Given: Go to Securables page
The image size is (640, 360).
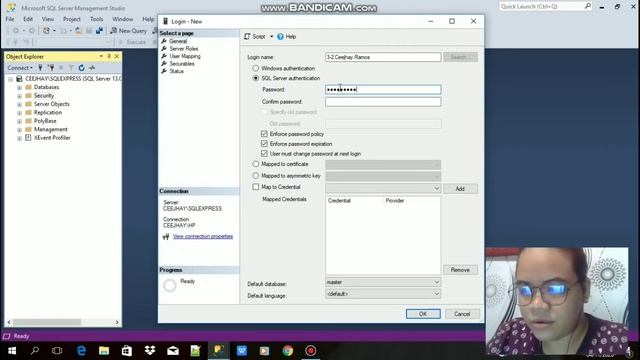Looking at the screenshot, I should 182,64.
